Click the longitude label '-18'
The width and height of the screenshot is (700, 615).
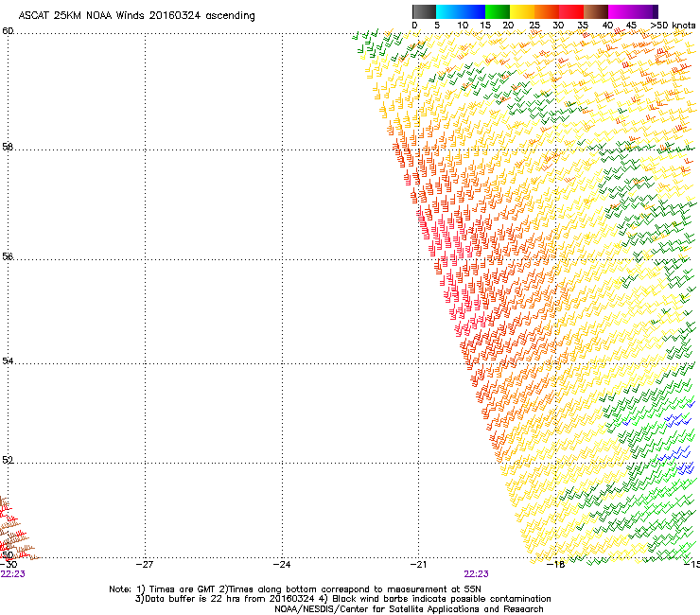[556, 564]
